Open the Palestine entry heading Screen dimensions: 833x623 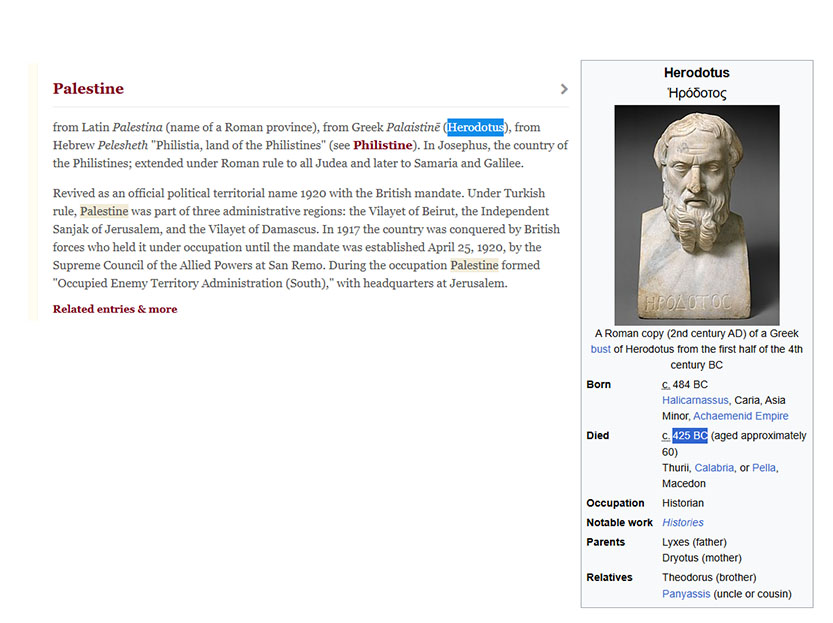pos(88,89)
